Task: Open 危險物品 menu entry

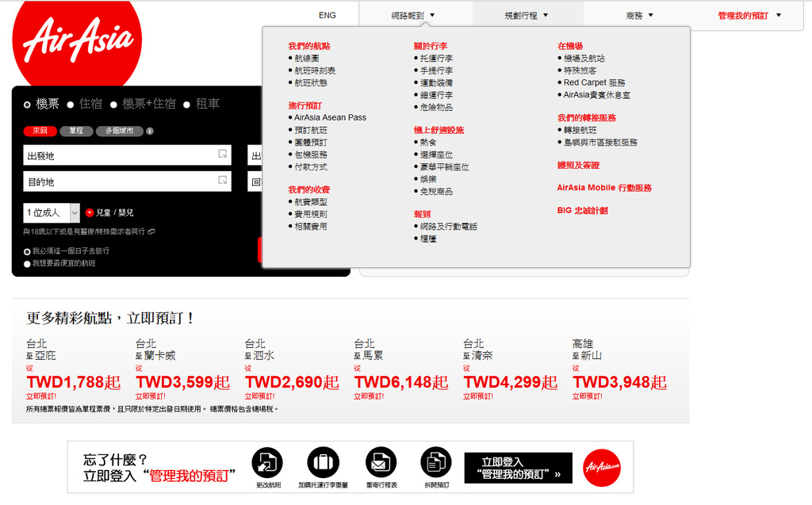Action: 437,107
